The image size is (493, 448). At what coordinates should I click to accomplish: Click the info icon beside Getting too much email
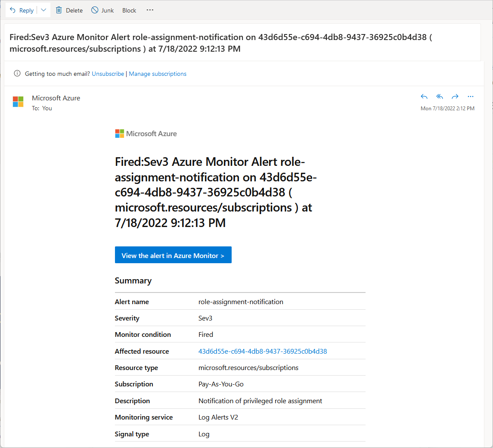click(17, 73)
